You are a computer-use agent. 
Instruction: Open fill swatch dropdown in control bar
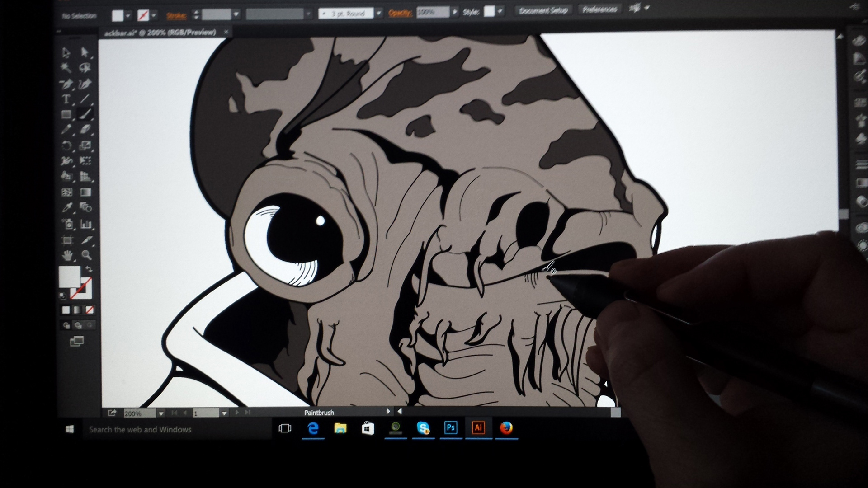pyautogui.click(x=128, y=16)
